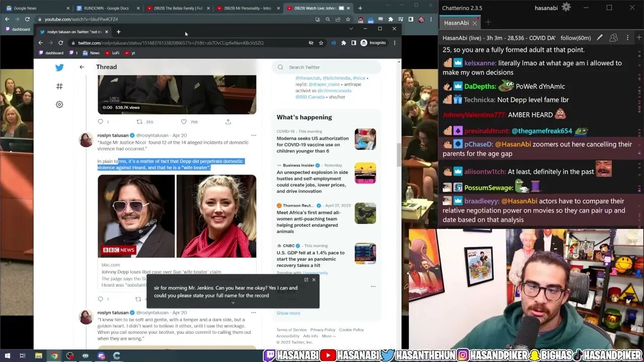Viewport: 644px width, 362px height.
Task: Open the Incognito window's three-dot Chrome menu
Action: click(394, 43)
